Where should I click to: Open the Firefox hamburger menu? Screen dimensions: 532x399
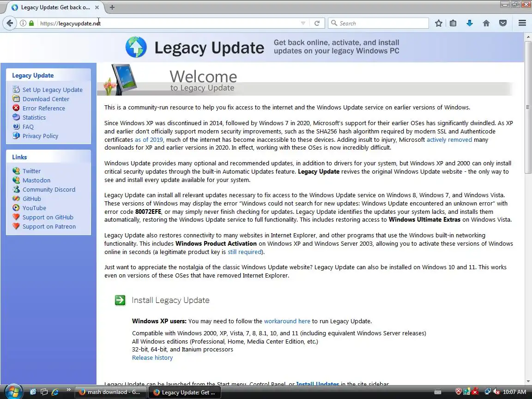[522, 23]
